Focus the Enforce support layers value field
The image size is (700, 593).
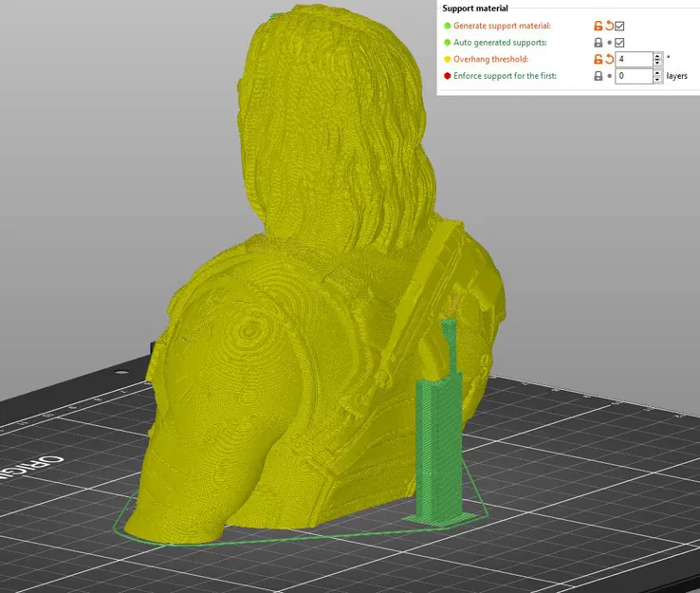pyautogui.click(x=634, y=76)
